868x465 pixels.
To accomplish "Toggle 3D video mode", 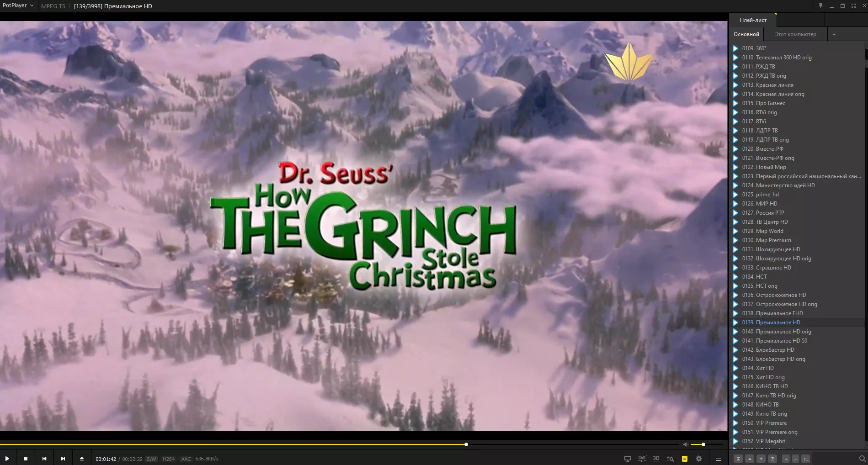I will click(656, 459).
